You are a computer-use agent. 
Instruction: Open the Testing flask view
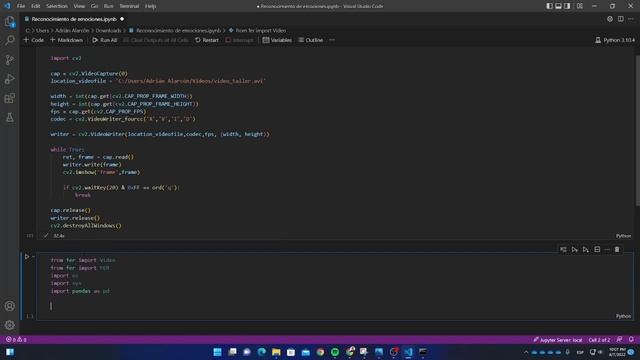tap(9, 118)
